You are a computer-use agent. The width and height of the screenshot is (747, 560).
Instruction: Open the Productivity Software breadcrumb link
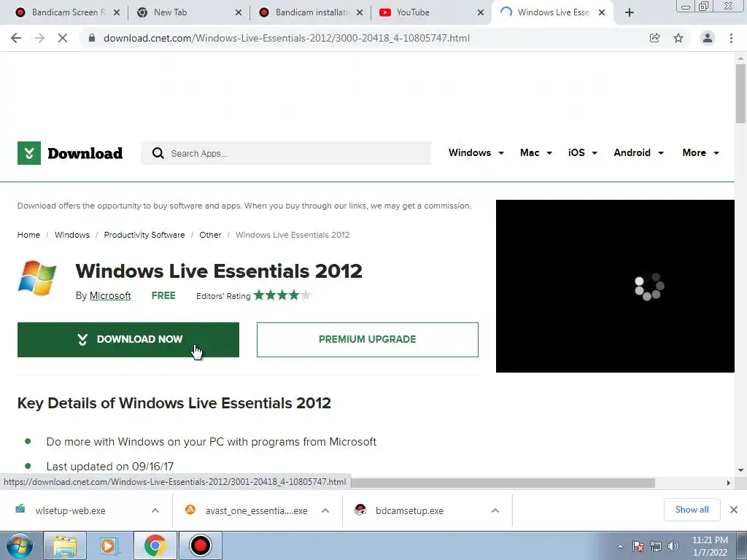[x=144, y=235]
